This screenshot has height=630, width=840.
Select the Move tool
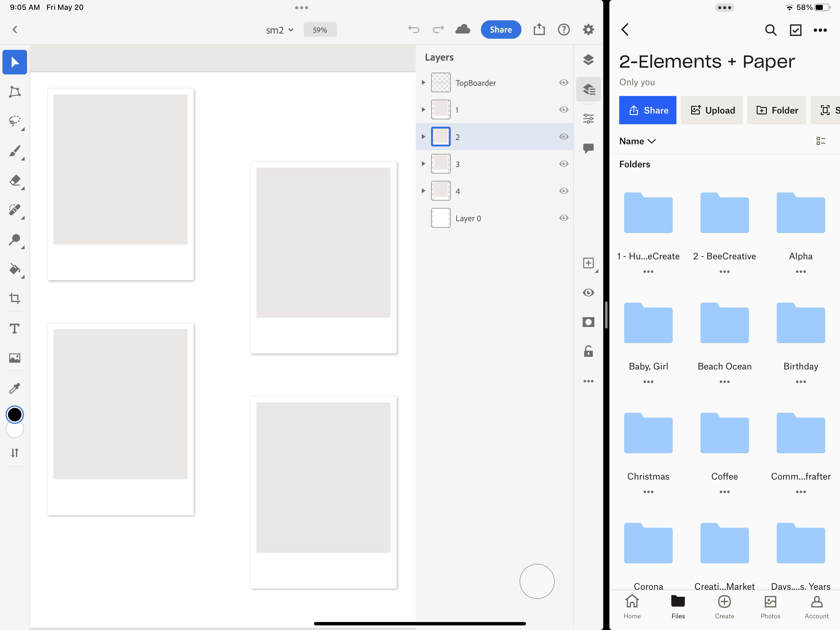(14, 62)
